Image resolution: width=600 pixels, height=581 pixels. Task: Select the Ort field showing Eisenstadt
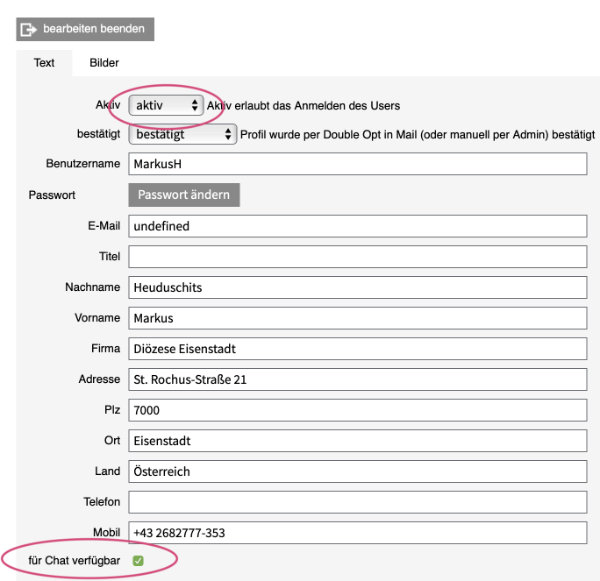[357, 441]
